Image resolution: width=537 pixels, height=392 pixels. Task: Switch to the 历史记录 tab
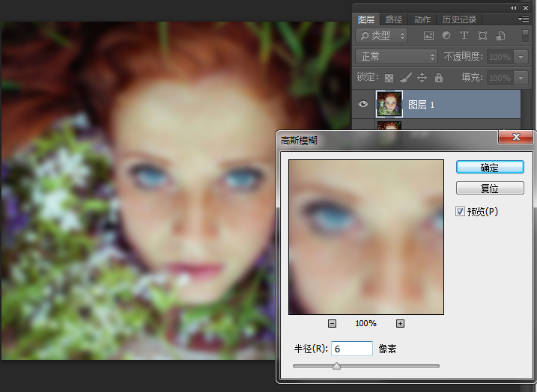click(459, 19)
